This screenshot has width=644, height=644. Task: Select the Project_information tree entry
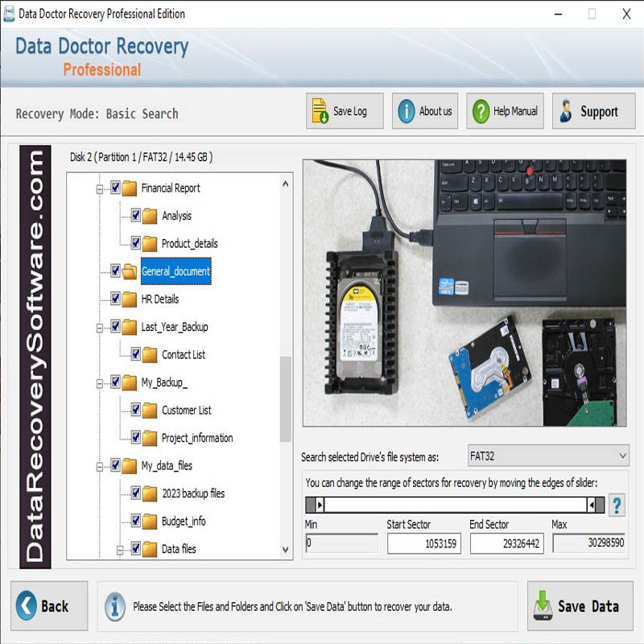(197, 438)
